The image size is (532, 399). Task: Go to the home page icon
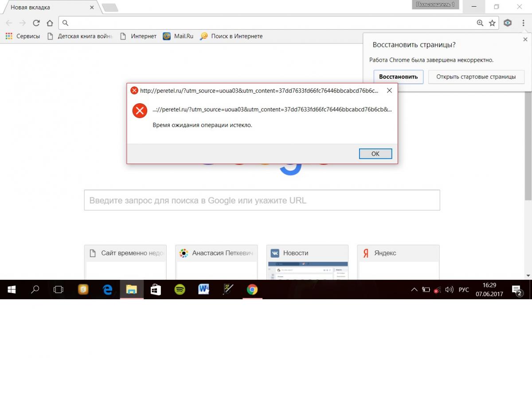(x=50, y=23)
